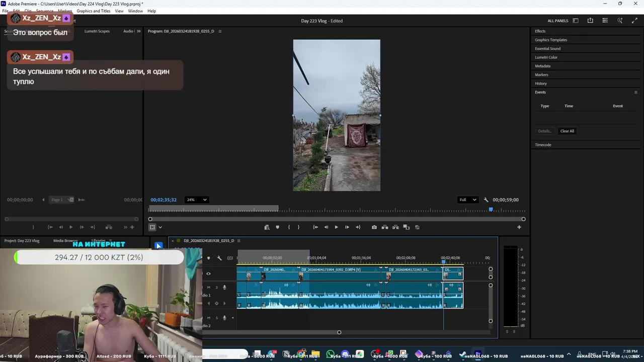644x362 pixels.
Task: Expand the Essential Sound panel
Action: tap(547, 49)
